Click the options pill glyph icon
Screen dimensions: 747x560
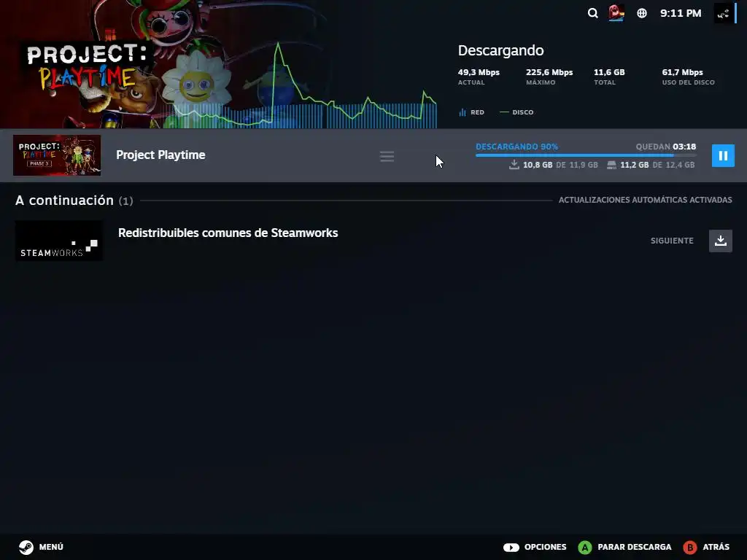(511, 548)
